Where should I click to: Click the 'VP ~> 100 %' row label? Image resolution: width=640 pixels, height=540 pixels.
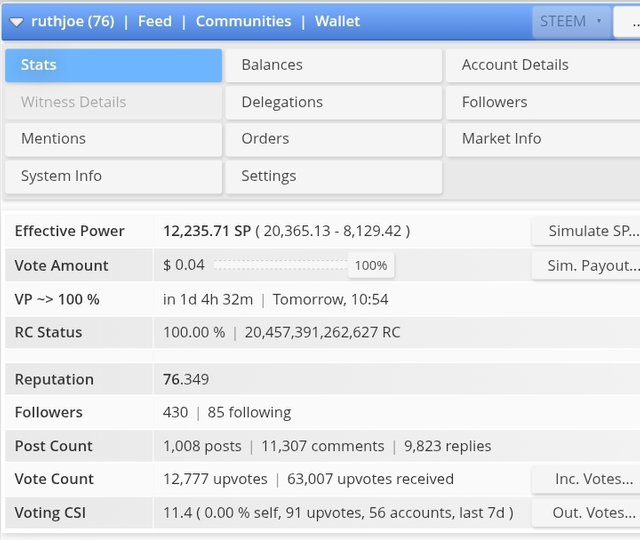[57, 300]
